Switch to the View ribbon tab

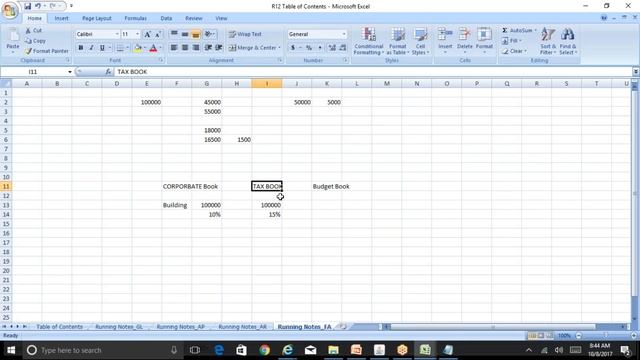(x=221, y=18)
